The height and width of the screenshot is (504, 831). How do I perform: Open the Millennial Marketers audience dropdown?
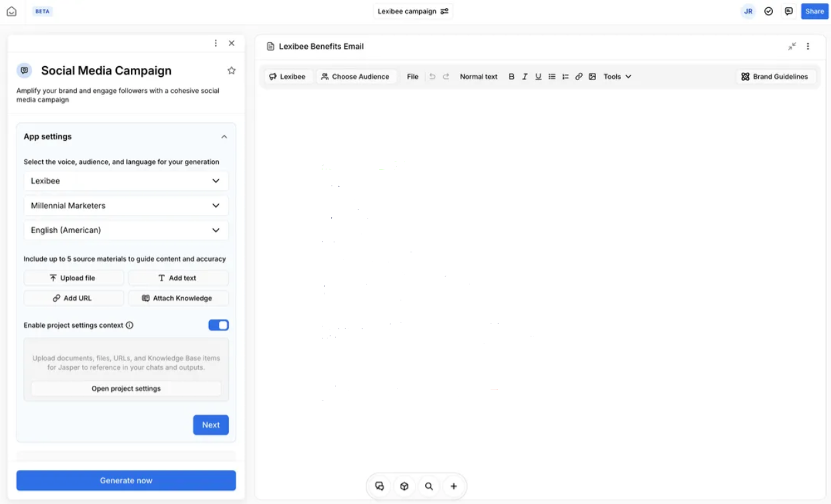[x=125, y=205]
